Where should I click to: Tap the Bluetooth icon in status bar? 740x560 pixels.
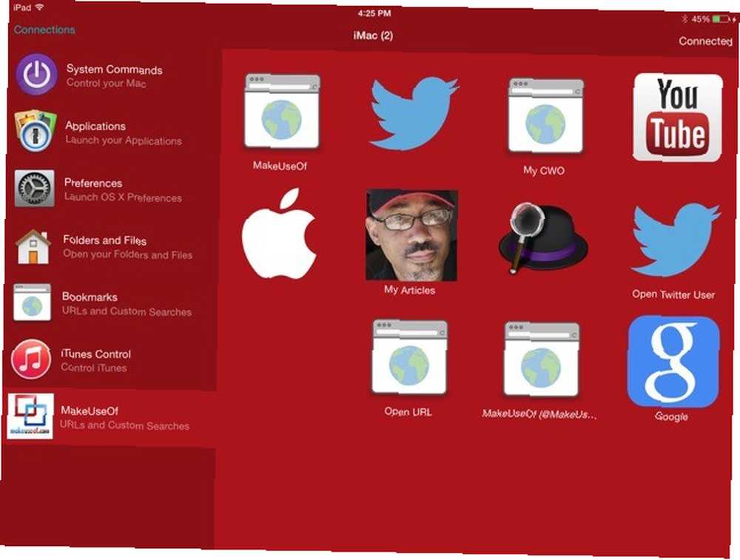click(684, 19)
